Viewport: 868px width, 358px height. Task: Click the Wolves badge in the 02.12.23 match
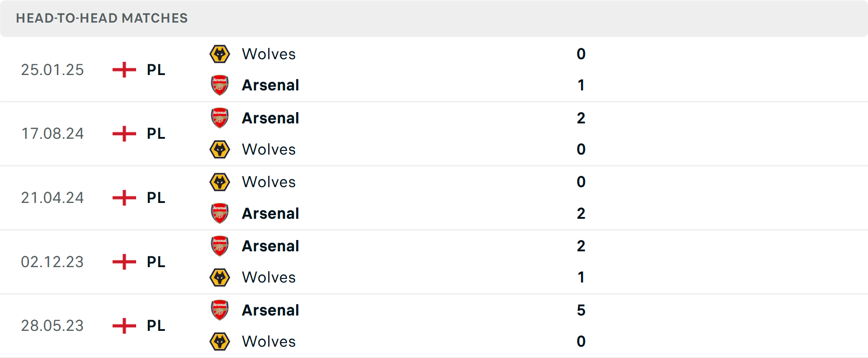[x=220, y=278]
